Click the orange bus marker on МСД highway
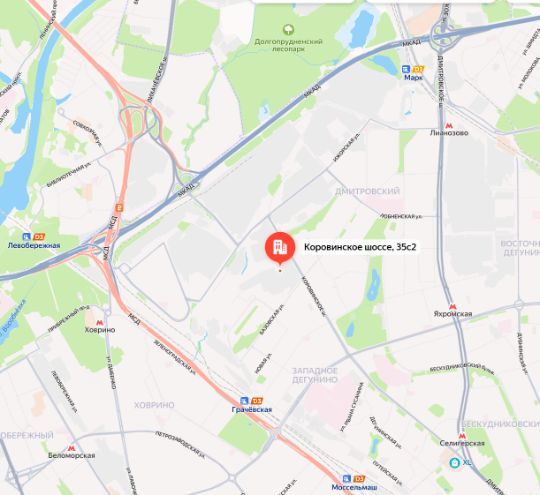 (x=119, y=207)
